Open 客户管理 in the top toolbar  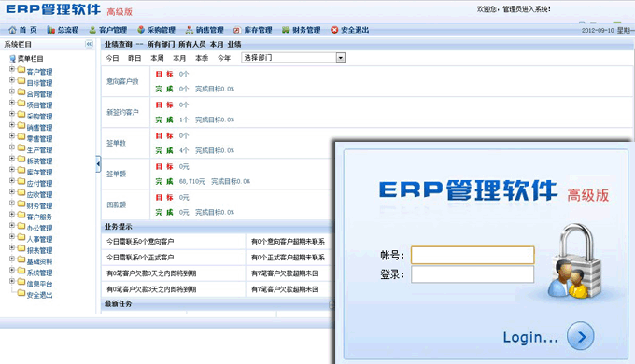tap(108, 30)
